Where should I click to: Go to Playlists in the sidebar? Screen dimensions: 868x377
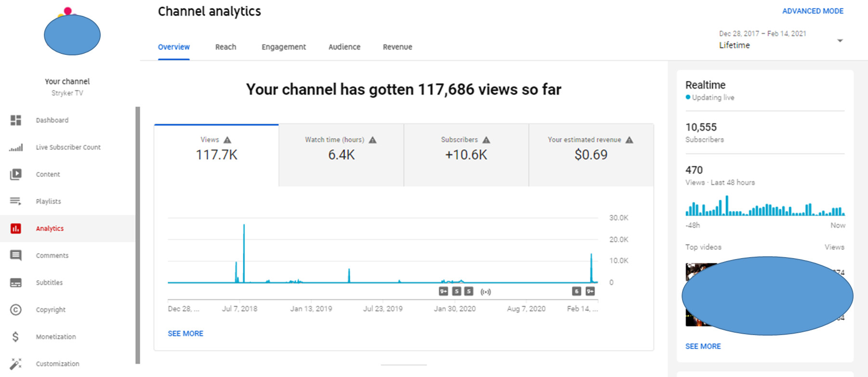(48, 201)
